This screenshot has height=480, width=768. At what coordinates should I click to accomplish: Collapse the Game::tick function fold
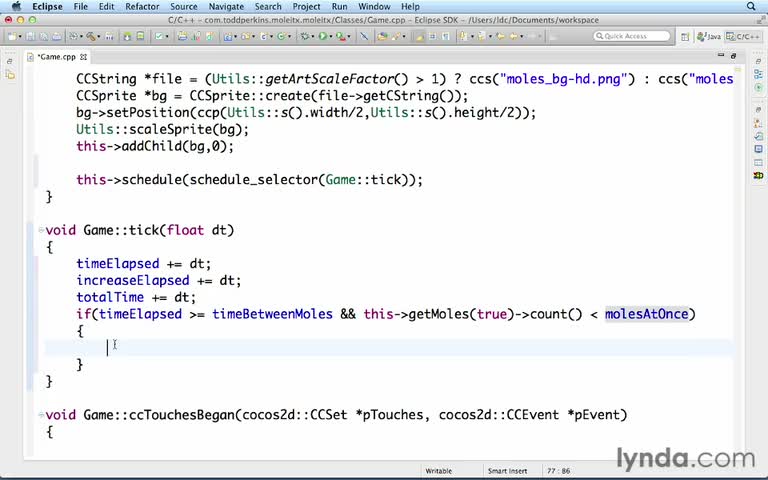coord(41,230)
